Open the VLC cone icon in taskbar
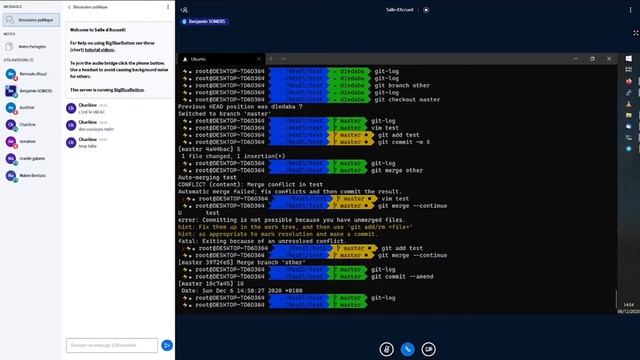The height and width of the screenshot is (360, 640). pos(629,104)
